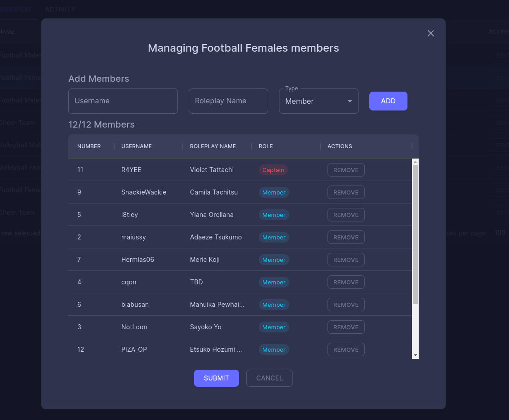Click the Roleplay Name input field
This screenshot has height=420, width=509.
pos(228,101)
